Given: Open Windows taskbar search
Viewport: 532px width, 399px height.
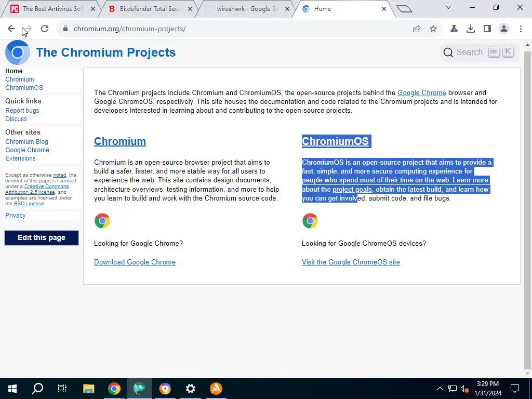Looking at the screenshot, I should [x=37, y=389].
